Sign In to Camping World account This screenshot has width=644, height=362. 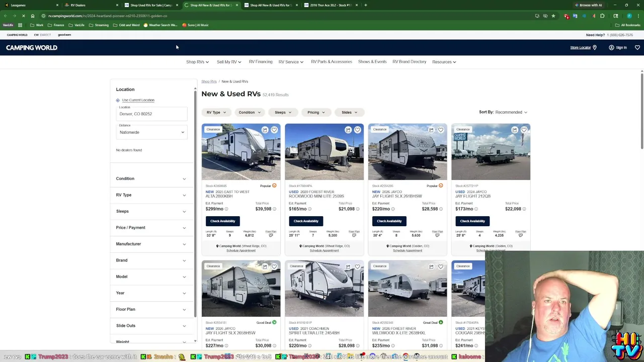click(618, 48)
